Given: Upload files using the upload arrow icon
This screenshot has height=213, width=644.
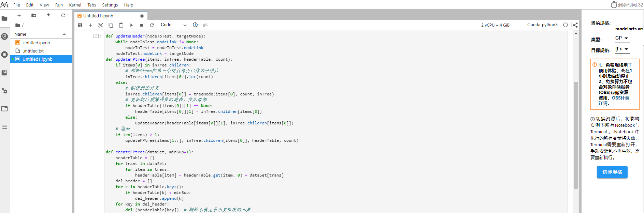Looking at the screenshot, I should (x=48, y=15).
